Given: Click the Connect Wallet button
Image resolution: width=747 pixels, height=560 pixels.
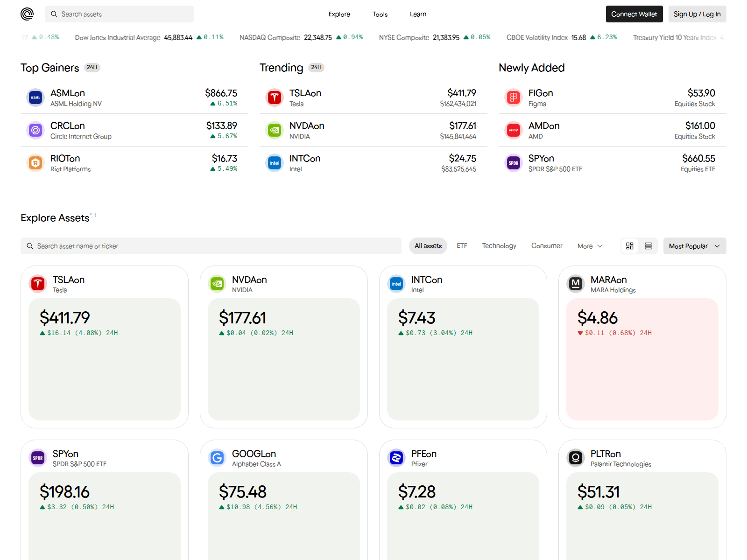Looking at the screenshot, I should click(634, 14).
